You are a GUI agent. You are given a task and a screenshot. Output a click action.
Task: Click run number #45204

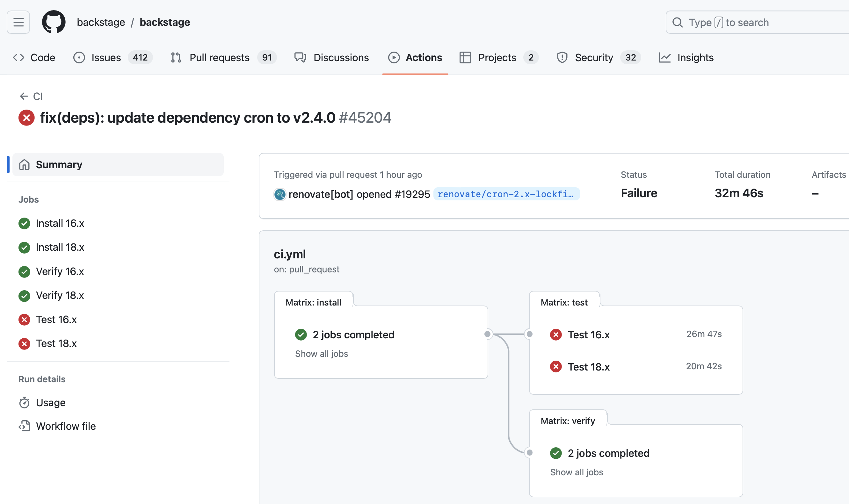[x=365, y=118]
